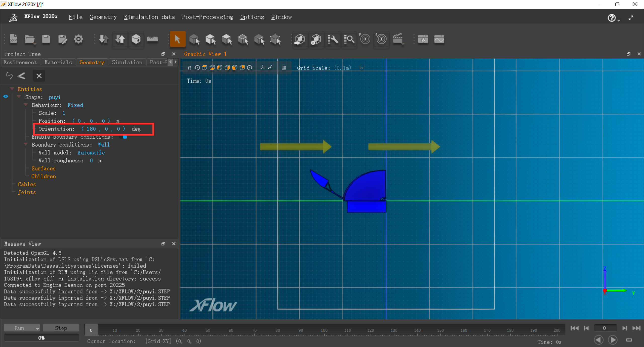Toggle visibility of the puyi shape
The height and width of the screenshot is (347, 644).
6,96
